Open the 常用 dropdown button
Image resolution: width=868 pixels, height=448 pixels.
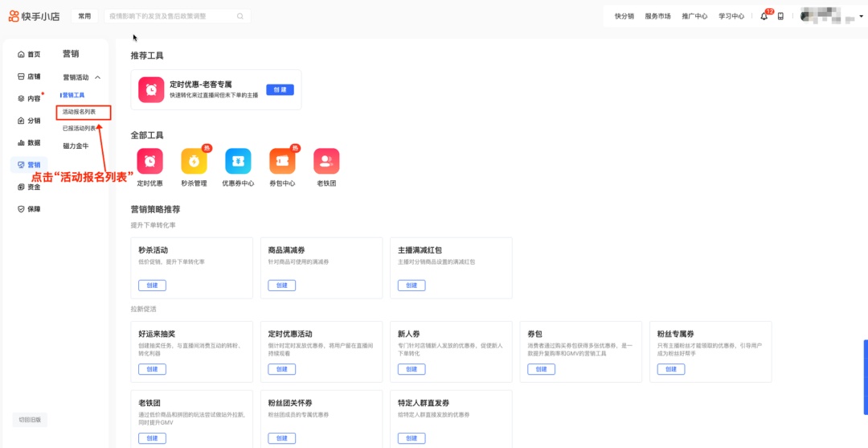pyautogui.click(x=84, y=16)
